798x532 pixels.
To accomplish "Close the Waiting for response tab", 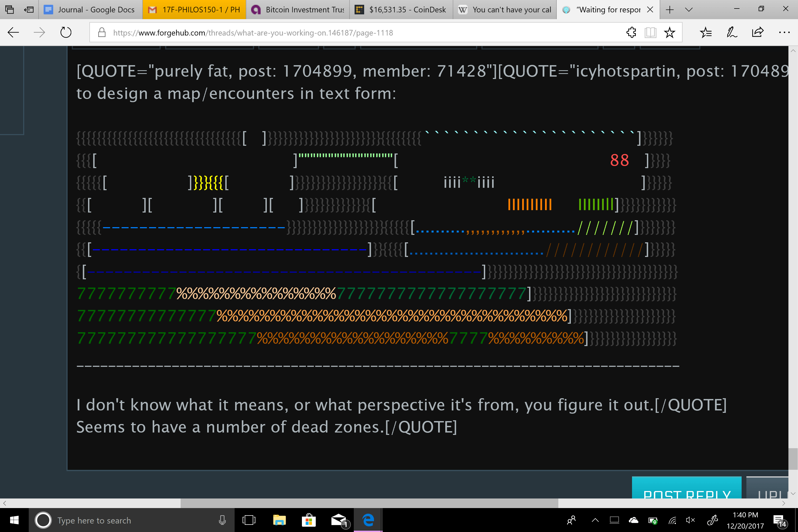I will [650, 10].
